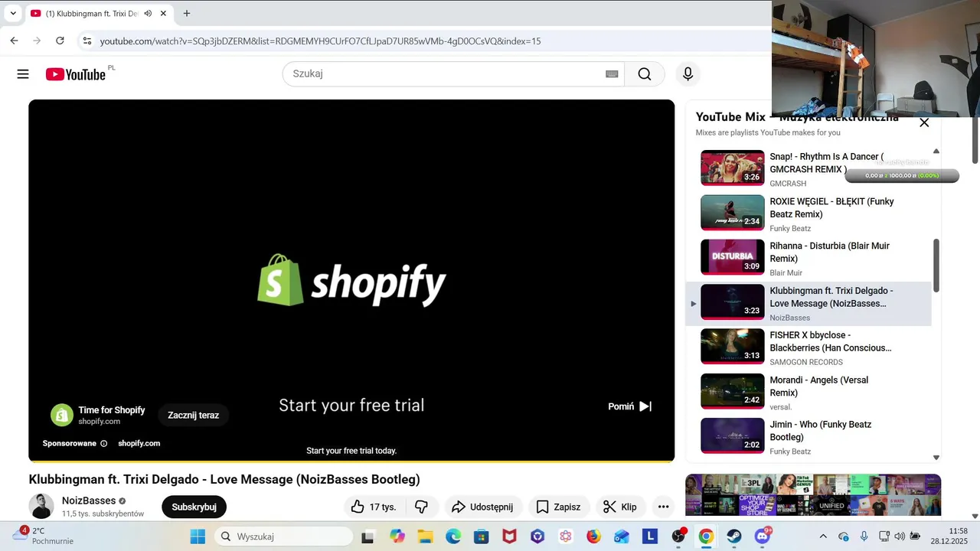The height and width of the screenshot is (551, 980).
Task: Open clock and date 11:58 panel
Action: click(949, 536)
